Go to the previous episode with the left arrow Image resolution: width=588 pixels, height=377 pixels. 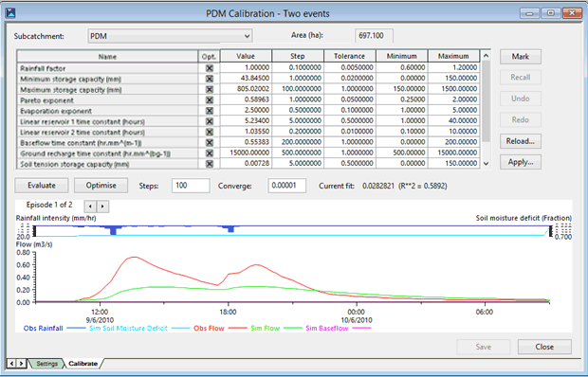point(90,206)
